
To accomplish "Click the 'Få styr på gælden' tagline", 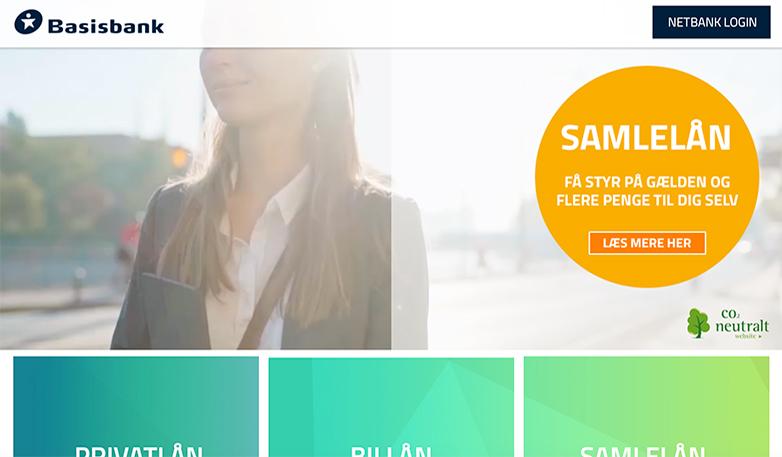I will tap(647, 191).
